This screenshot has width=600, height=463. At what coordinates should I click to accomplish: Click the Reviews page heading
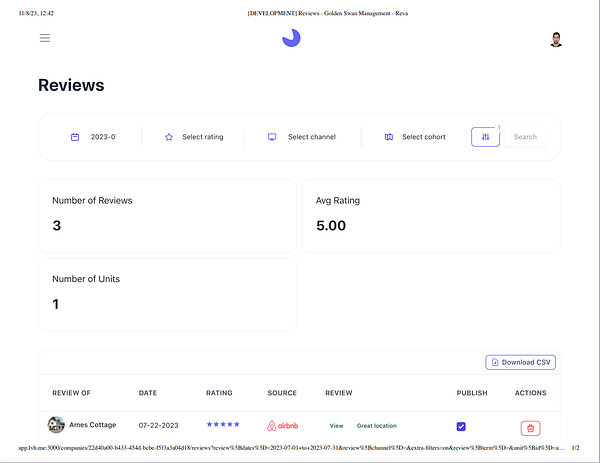coord(71,85)
